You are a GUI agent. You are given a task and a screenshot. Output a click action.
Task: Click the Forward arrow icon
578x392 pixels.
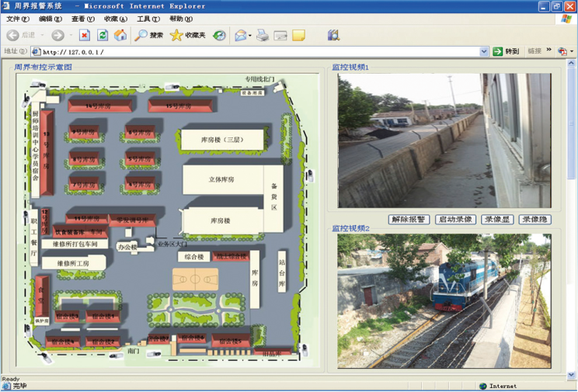[57, 36]
